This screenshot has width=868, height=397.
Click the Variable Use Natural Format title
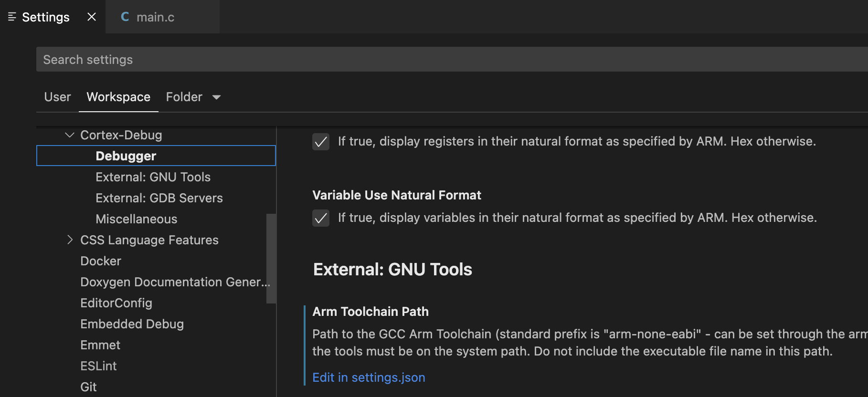tap(397, 195)
